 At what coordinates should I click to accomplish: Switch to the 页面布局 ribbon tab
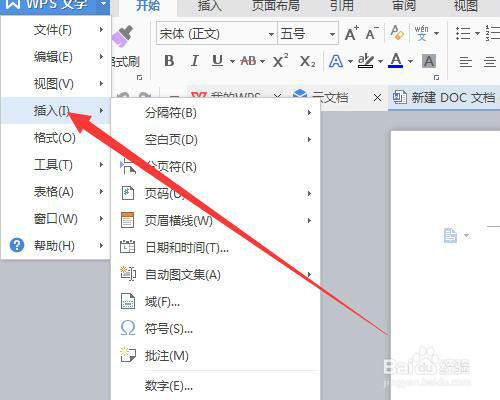(276, 5)
